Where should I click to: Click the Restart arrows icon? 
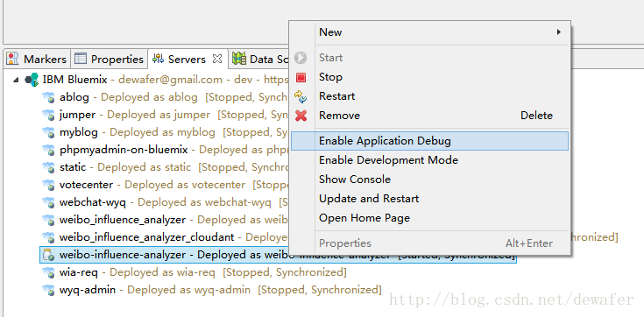point(301,96)
